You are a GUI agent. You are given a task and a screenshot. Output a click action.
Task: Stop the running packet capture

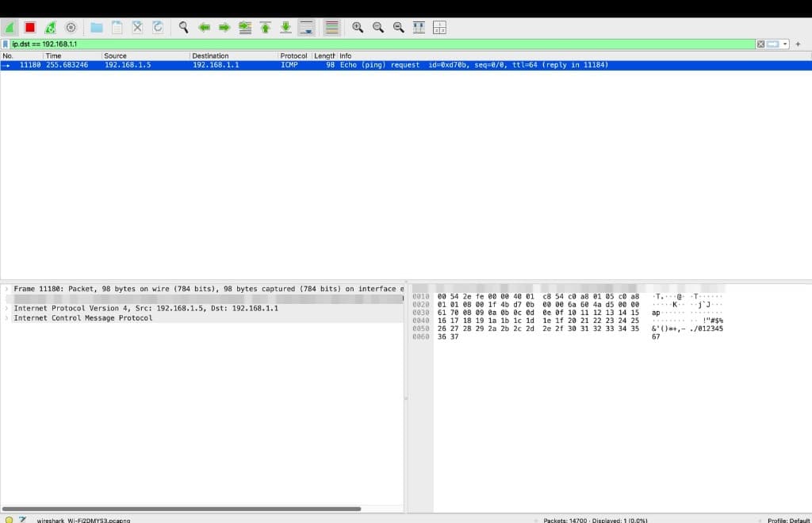point(30,28)
